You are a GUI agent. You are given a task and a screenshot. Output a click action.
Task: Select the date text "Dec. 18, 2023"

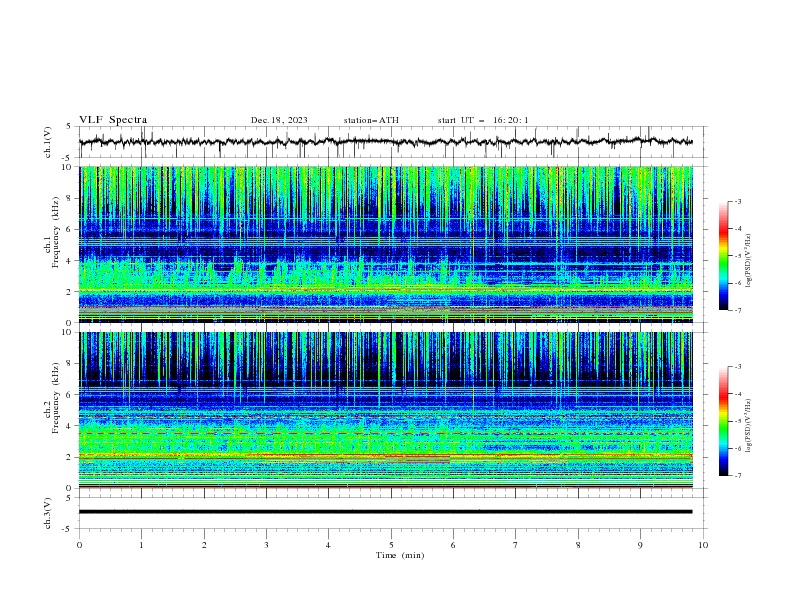[x=279, y=120]
